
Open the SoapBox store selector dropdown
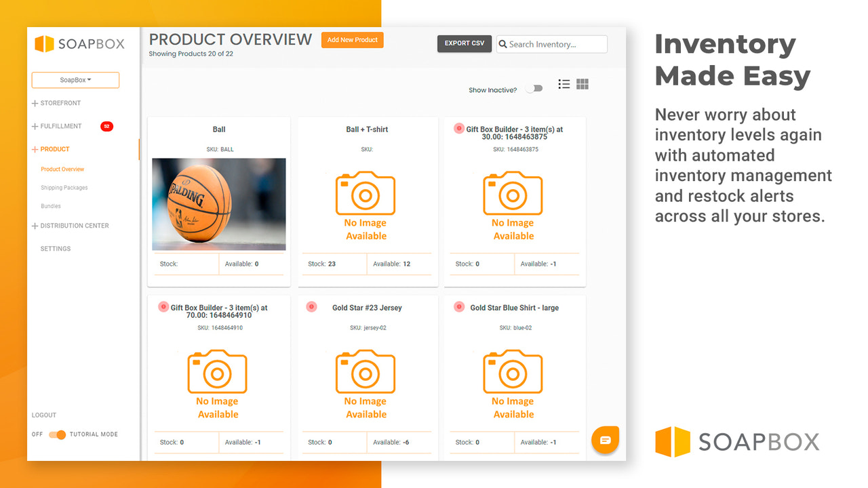pyautogui.click(x=75, y=80)
